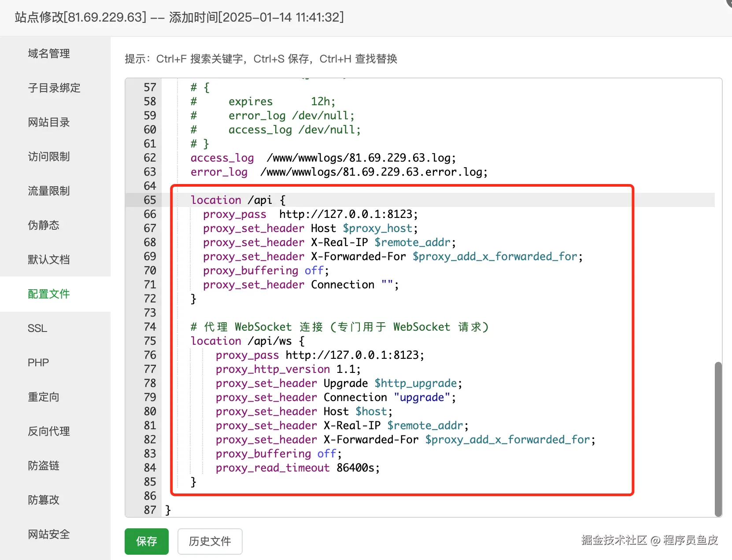Click '$proxy_host' variable on line 67
Viewport: 732px width, 560px height.
(x=378, y=228)
